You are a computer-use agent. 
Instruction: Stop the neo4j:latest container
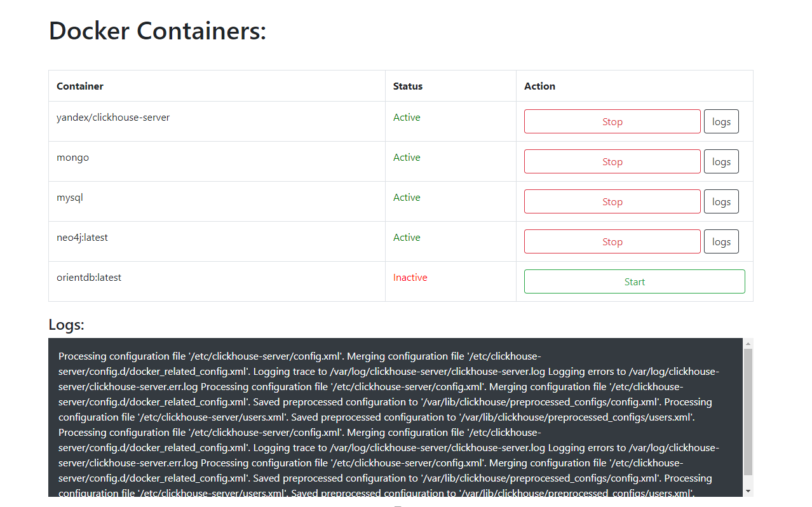(x=611, y=241)
